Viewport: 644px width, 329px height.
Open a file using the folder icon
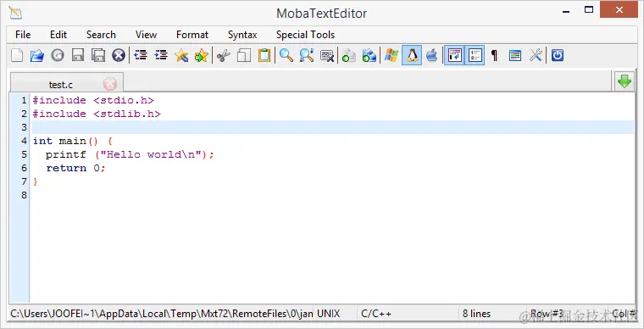tap(37, 55)
